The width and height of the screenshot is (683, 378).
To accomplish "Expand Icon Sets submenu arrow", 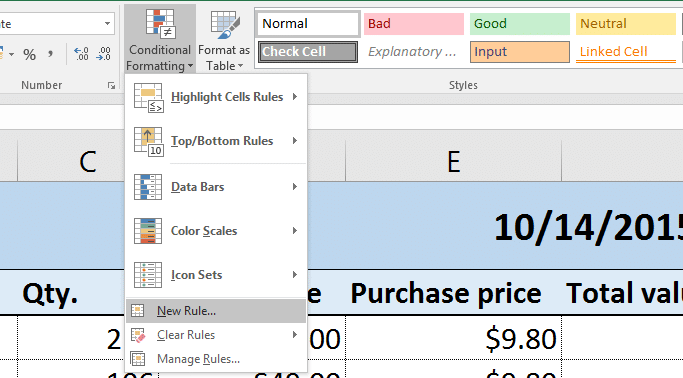I will [x=295, y=275].
